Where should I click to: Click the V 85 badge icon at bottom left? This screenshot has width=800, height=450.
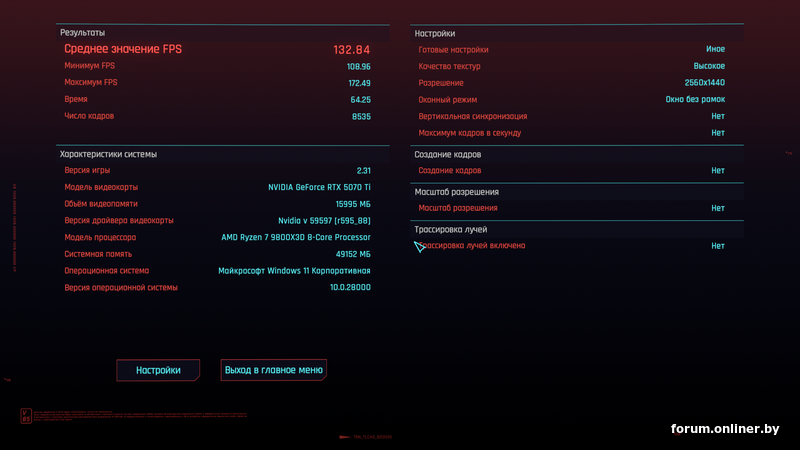point(26,416)
